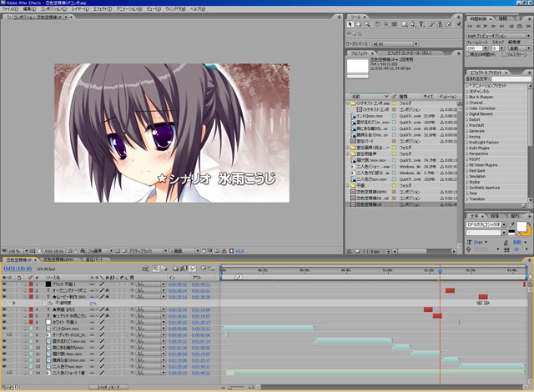Image resolution: width=534 pixels, height=392 pixels.
Task: Mute audio of layer 14 in timeline
Action: [9, 373]
